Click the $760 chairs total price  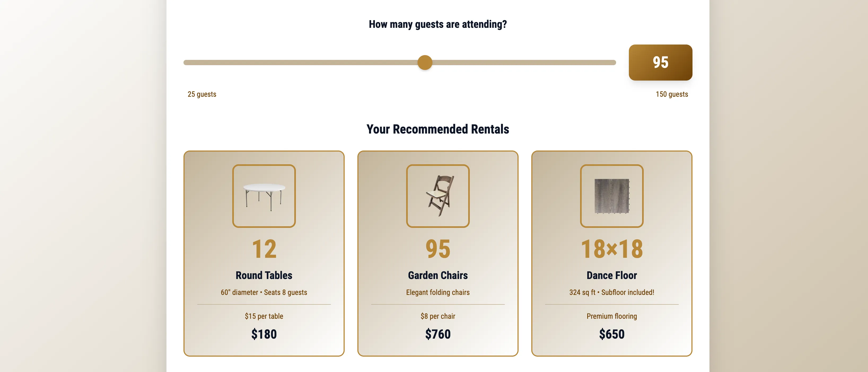pyautogui.click(x=438, y=334)
